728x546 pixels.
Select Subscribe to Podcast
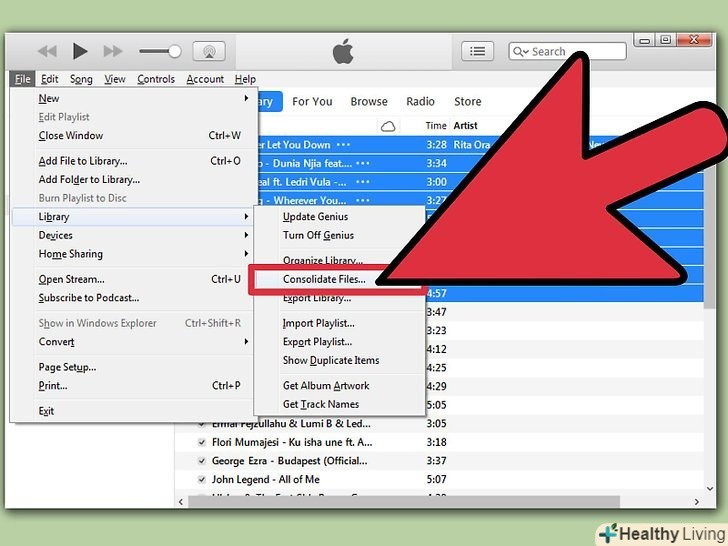pos(135,298)
